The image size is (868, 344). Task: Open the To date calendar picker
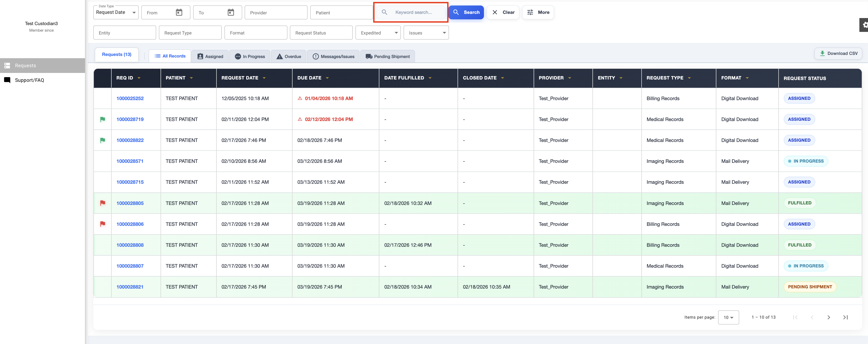pyautogui.click(x=231, y=13)
